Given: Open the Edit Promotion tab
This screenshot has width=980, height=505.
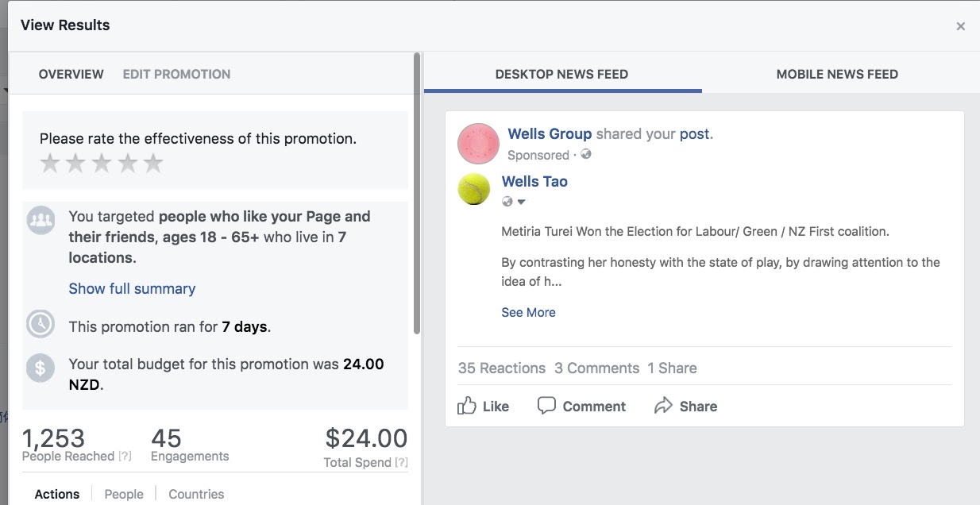Looking at the screenshot, I should pyautogui.click(x=176, y=74).
